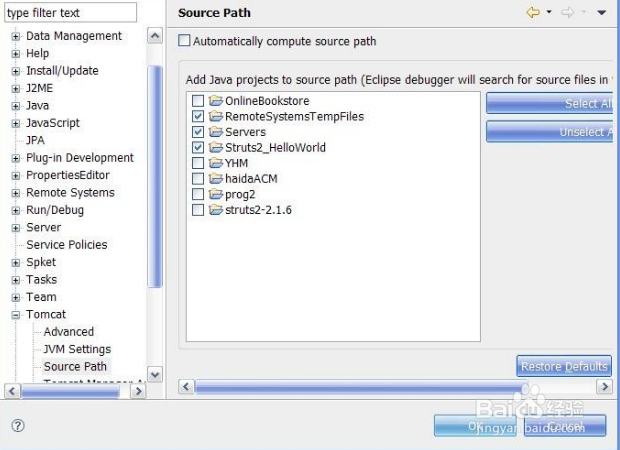The width and height of the screenshot is (620, 450).
Task: Check the YHM project checkbox
Action: [198, 163]
